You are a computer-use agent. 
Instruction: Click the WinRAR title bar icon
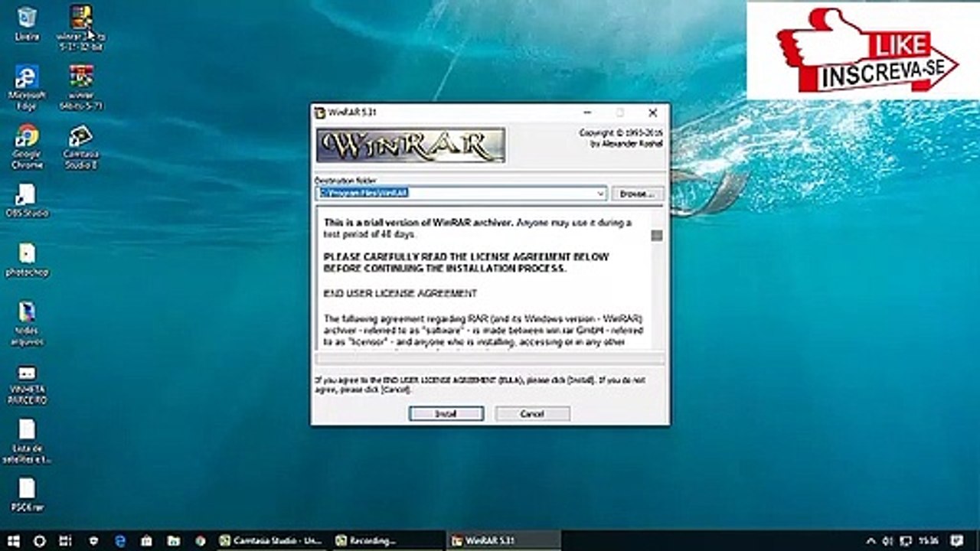pos(320,112)
